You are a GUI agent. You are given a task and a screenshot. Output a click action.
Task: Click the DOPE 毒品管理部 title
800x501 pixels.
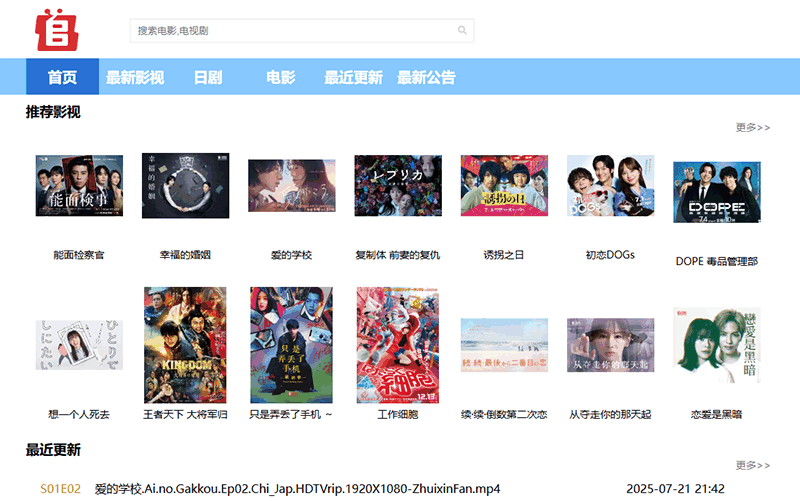tap(717, 261)
